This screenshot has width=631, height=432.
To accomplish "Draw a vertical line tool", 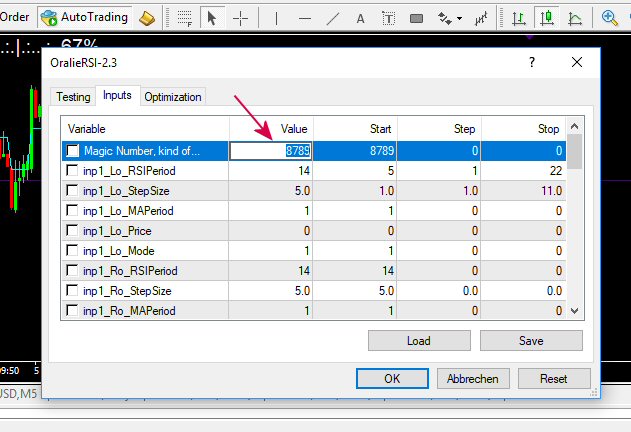I will pos(276,18).
